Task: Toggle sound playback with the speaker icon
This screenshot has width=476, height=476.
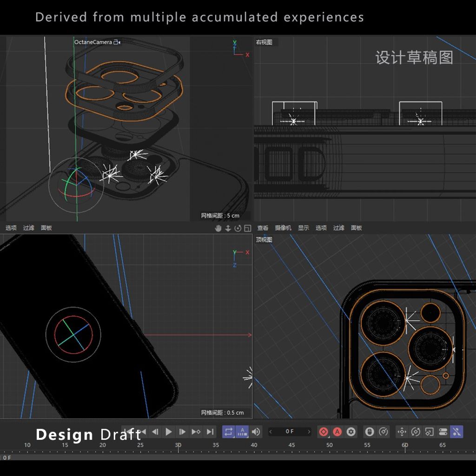Action: click(256, 432)
